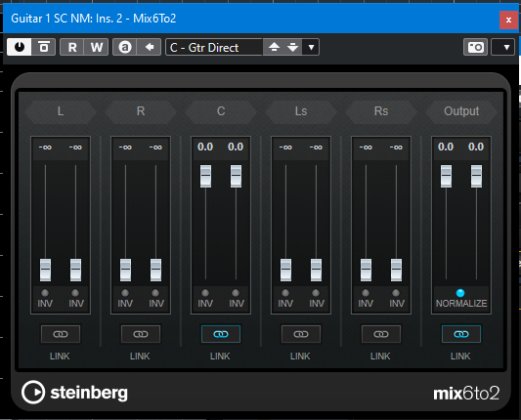Click the C channel right fader handle

pyautogui.click(x=236, y=176)
